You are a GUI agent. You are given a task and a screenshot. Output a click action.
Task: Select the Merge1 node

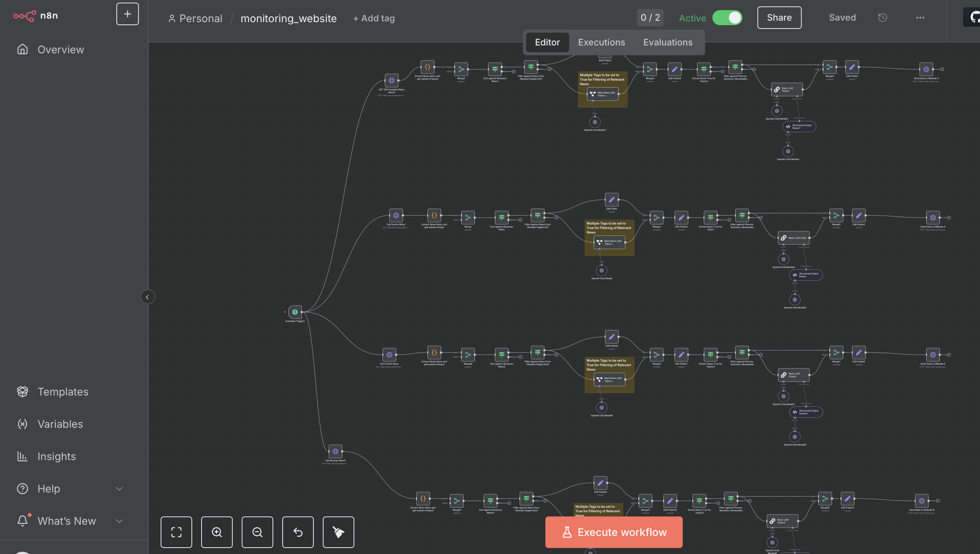tap(461, 69)
